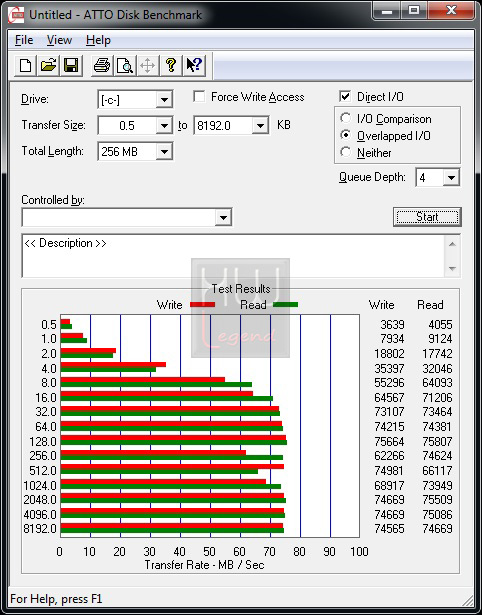Click the Write value 68917 for 1024.0 row
Image resolution: width=482 pixels, height=615 pixels.
coord(389,485)
